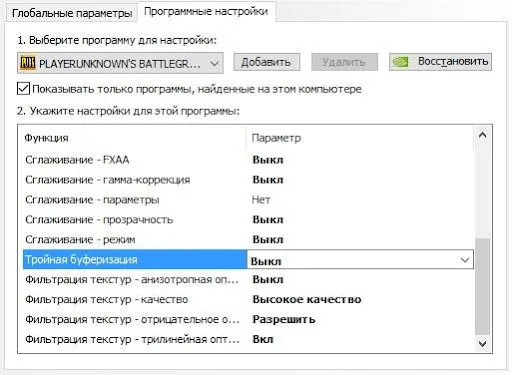
Task: Click the settings list scrollbar thumb
Action: click(x=482, y=287)
